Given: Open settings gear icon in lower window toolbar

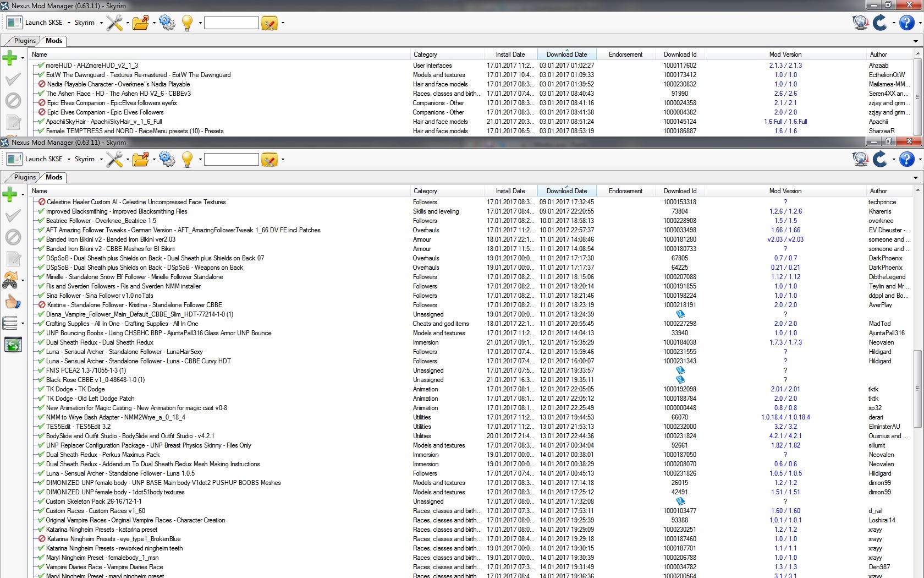Looking at the screenshot, I should point(167,160).
